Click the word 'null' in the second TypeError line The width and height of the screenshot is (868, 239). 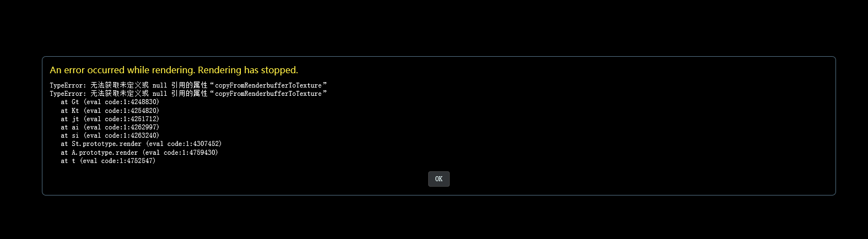160,94
